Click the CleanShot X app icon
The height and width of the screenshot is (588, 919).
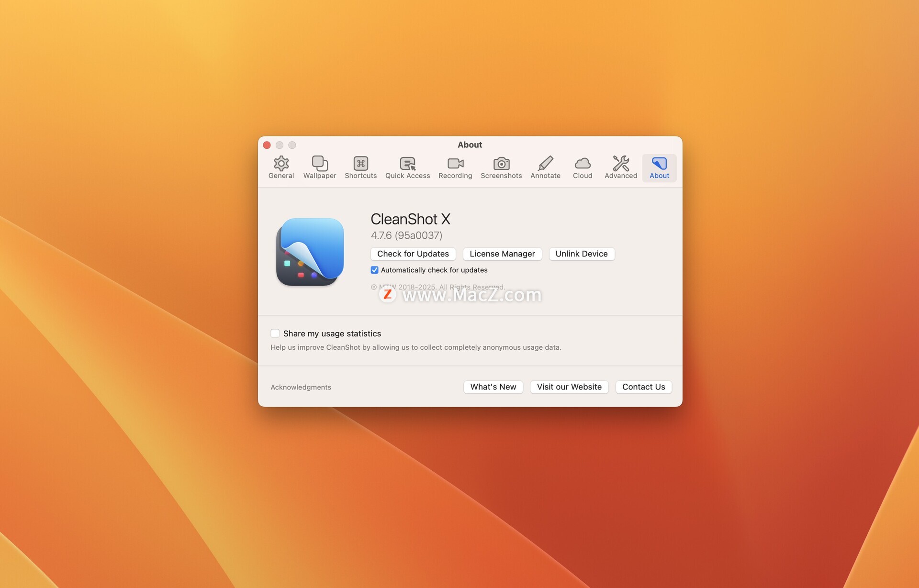pos(310,252)
